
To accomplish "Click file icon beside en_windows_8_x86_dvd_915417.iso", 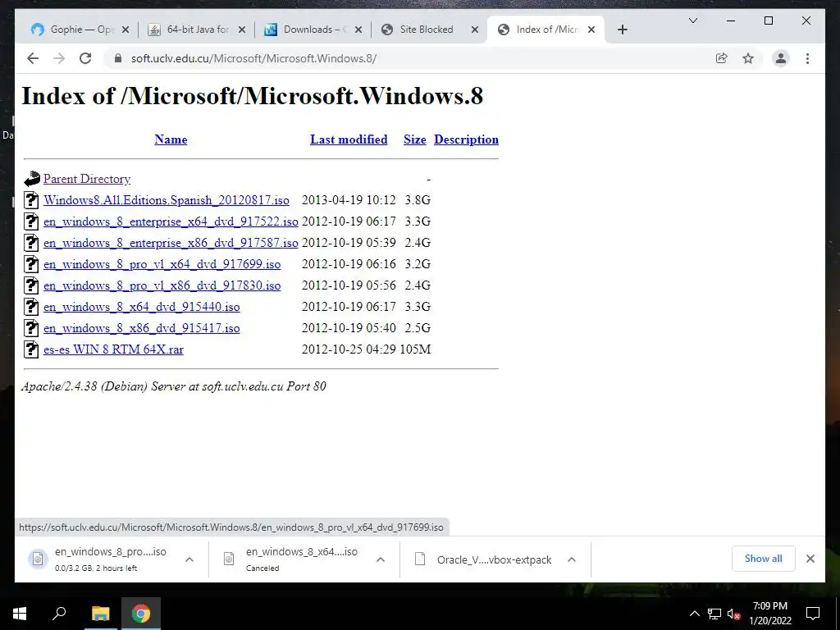I will pyautogui.click(x=32, y=328).
